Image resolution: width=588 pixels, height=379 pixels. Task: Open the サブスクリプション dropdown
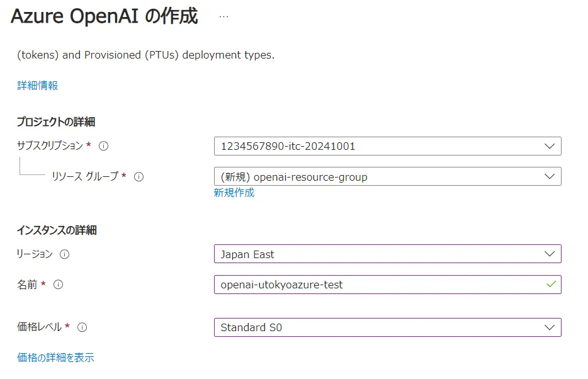(387, 146)
